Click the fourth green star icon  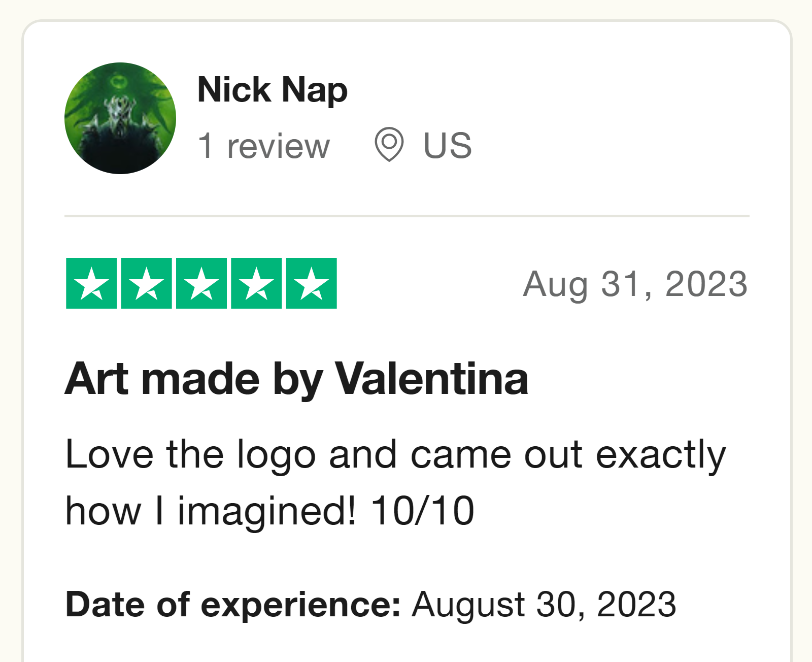(256, 282)
